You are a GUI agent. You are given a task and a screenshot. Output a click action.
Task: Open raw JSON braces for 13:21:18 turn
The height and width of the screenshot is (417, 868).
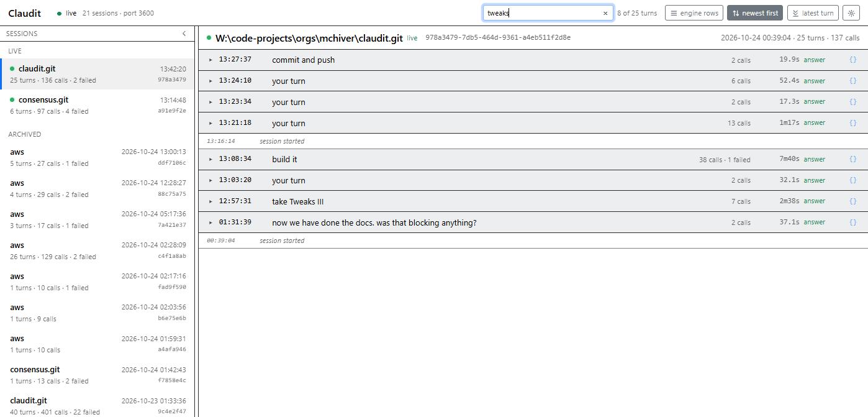[x=852, y=123]
